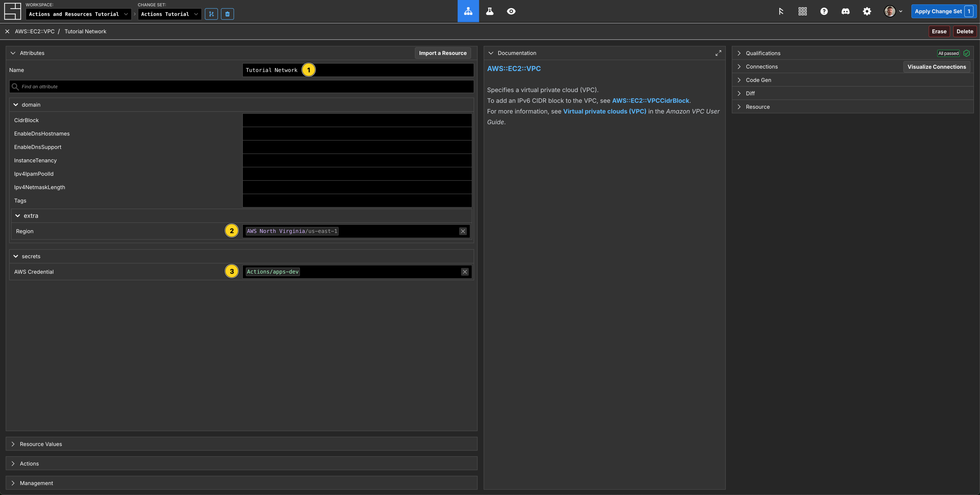This screenshot has height=495, width=980.
Task: Clear the Region value
Action: tap(463, 231)
